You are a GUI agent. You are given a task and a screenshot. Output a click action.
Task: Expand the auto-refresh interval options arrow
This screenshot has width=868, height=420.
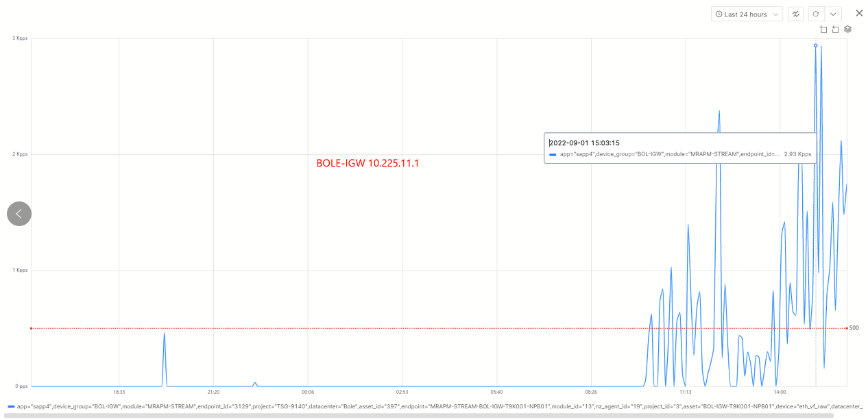point(833,14)
